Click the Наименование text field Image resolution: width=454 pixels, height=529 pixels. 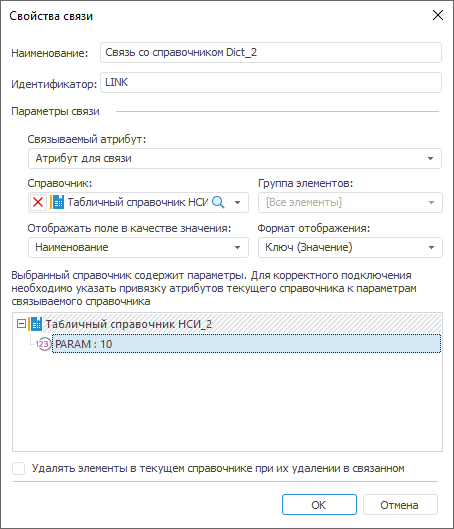point(271,53)
